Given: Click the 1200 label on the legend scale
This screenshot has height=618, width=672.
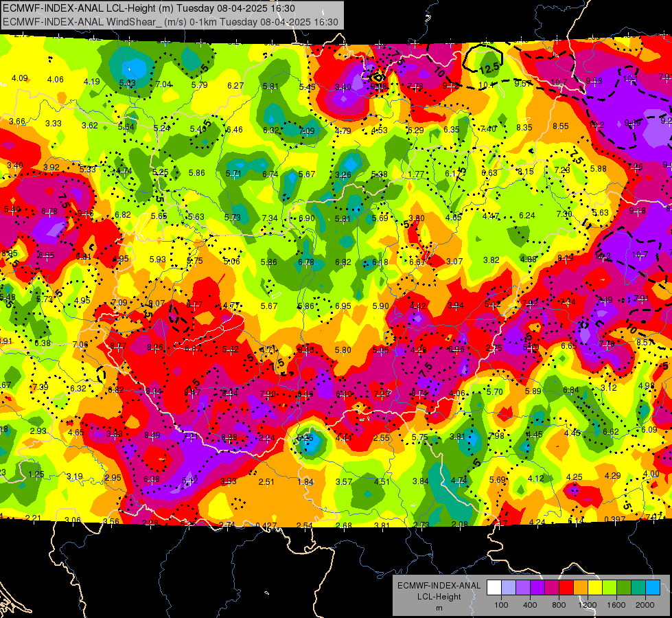Looking at the screenshot, I should point(588,605).
